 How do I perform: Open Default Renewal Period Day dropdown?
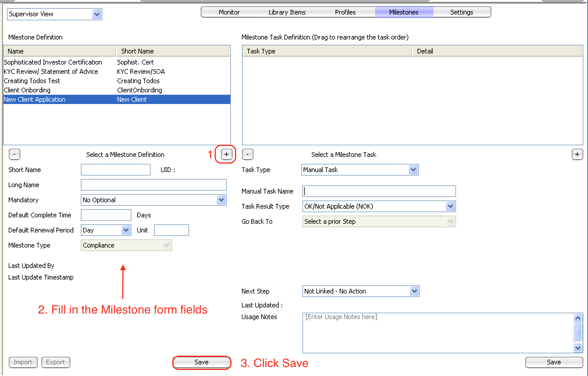tap(126, 230)
